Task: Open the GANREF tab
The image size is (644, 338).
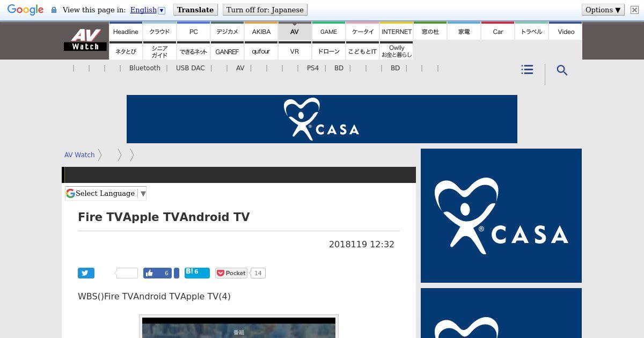Action: click(227, 51)
